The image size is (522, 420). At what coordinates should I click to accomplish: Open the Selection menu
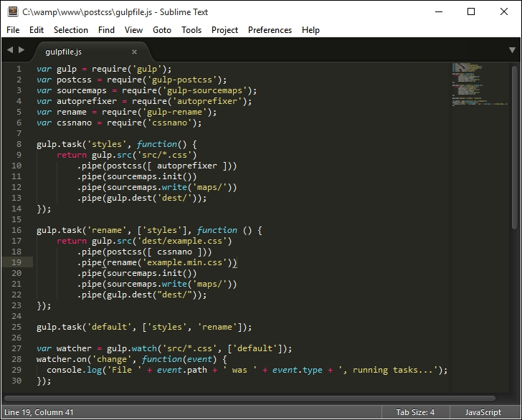(71, 30)
